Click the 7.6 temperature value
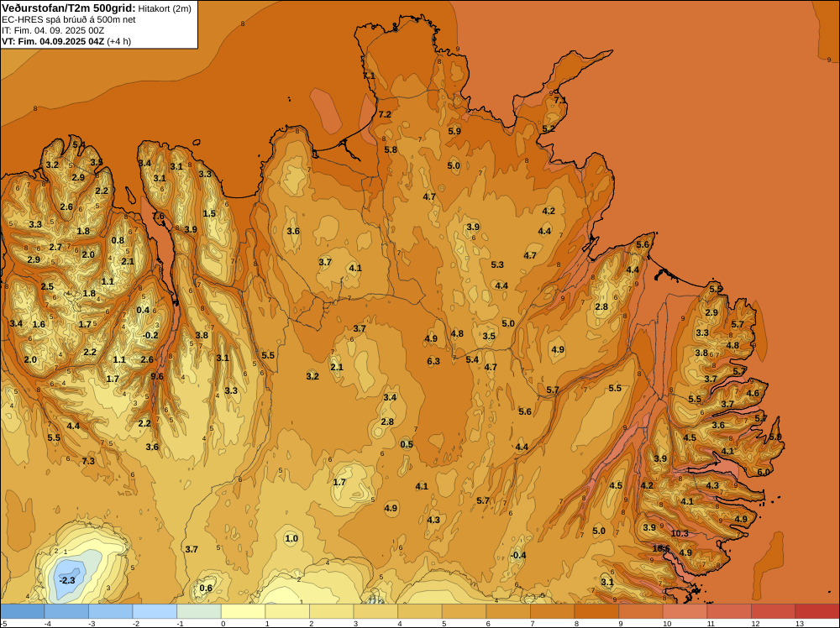840x628 pixels. pos(159,217)
